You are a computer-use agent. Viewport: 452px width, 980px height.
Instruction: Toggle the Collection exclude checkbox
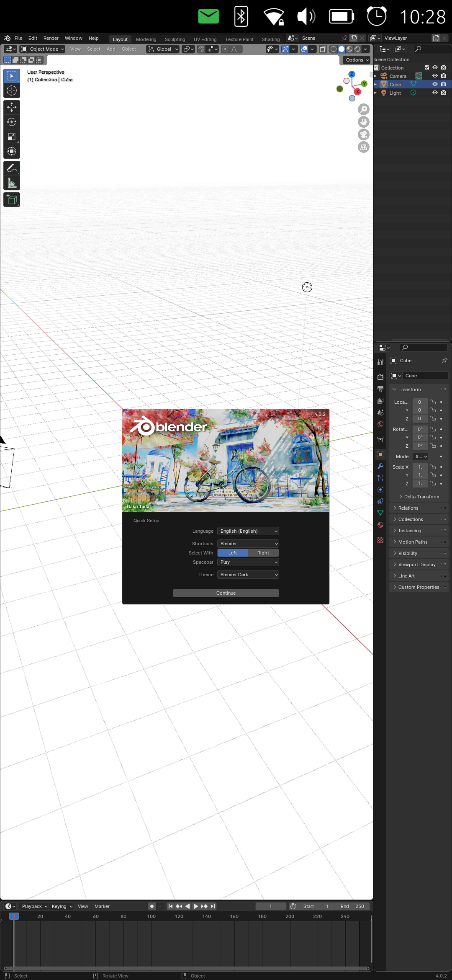(427, 67)
